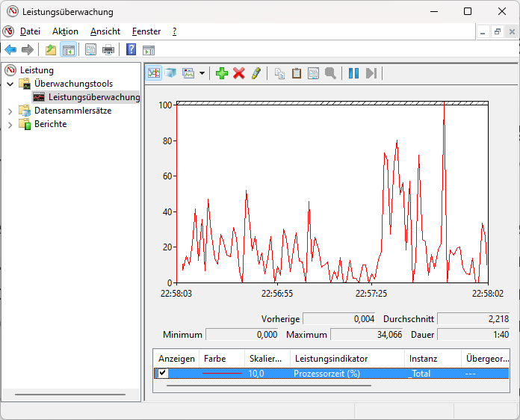Click the green plus Add counter icon
The height and width of the screenshot is (420, 520).
[x=221, y=73]
